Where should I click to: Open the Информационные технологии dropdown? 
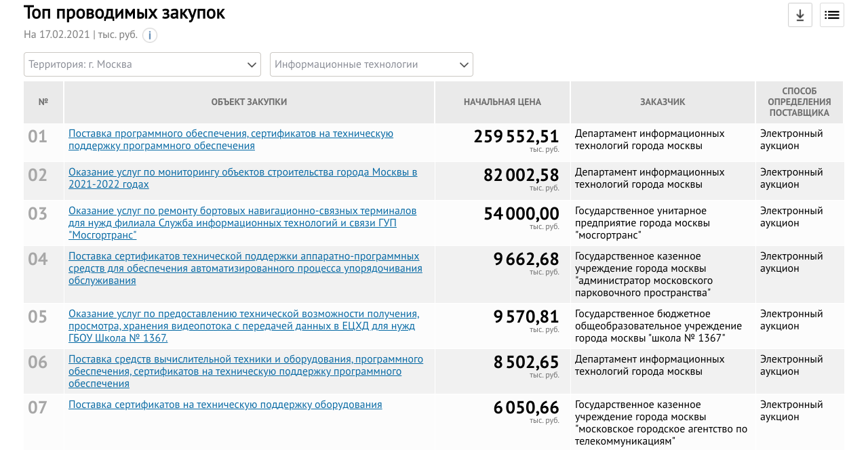[x=371, y=64]
